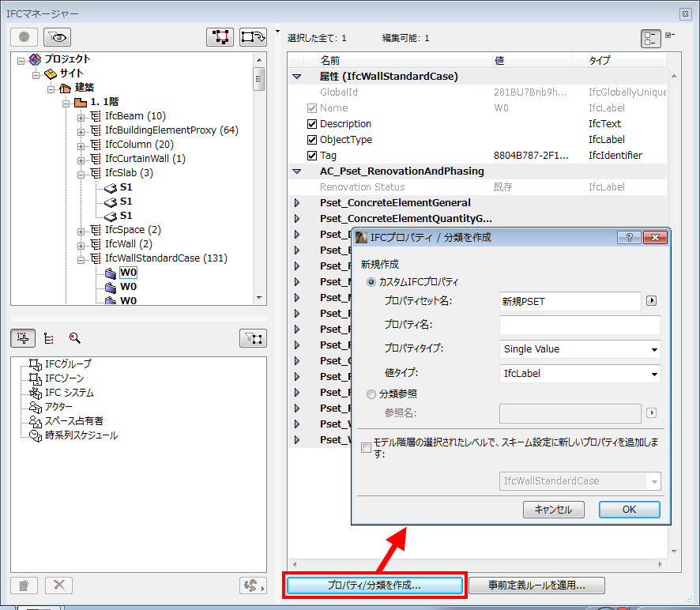Click the プロパティ/分類を作成... button

coord(374,586)
